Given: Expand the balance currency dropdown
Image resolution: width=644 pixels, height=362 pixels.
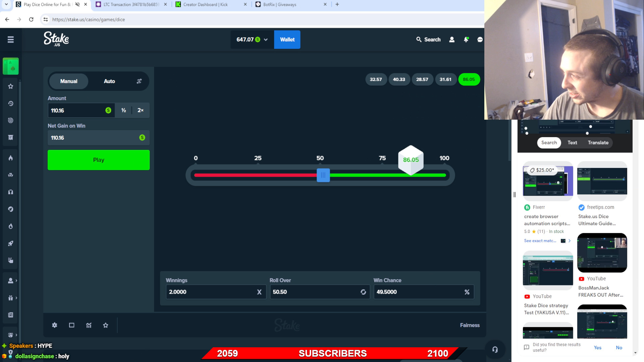Looking at the screenshot, I should [x=266, y=40].
